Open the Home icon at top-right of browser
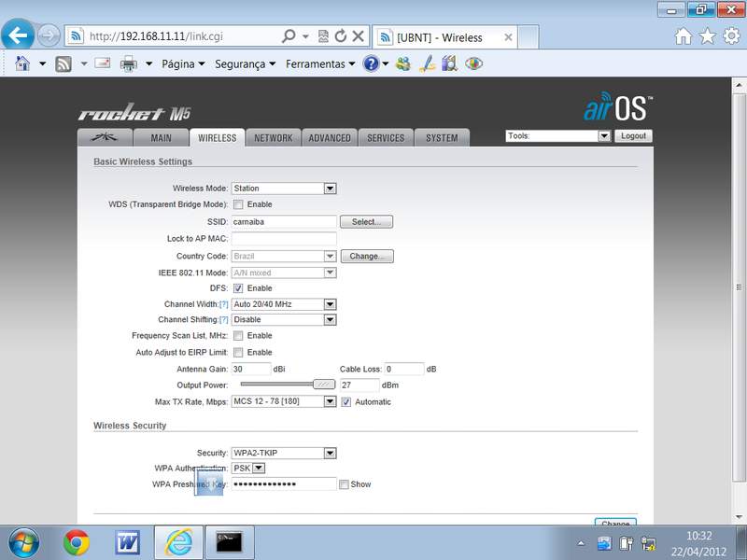747x560 pixels. pyautogui.click(x=683, y=36)
